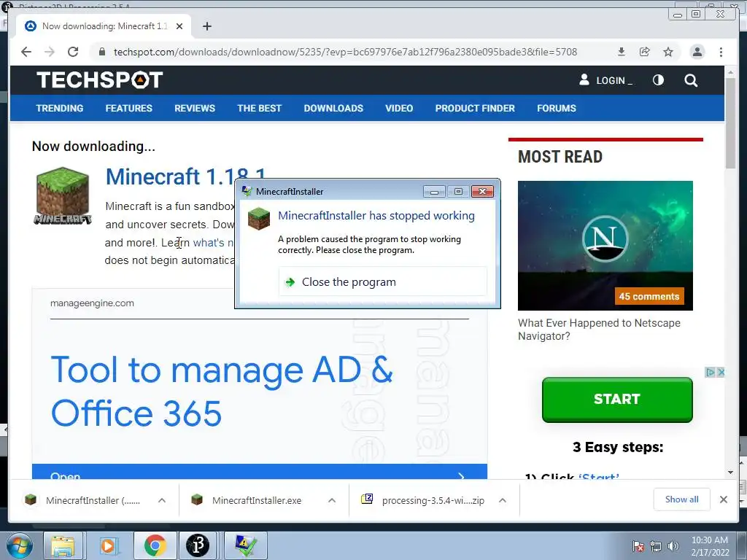Click the scrollbar down arrow
The height and width of the screenshot is (560, 747).
point(730,472)
